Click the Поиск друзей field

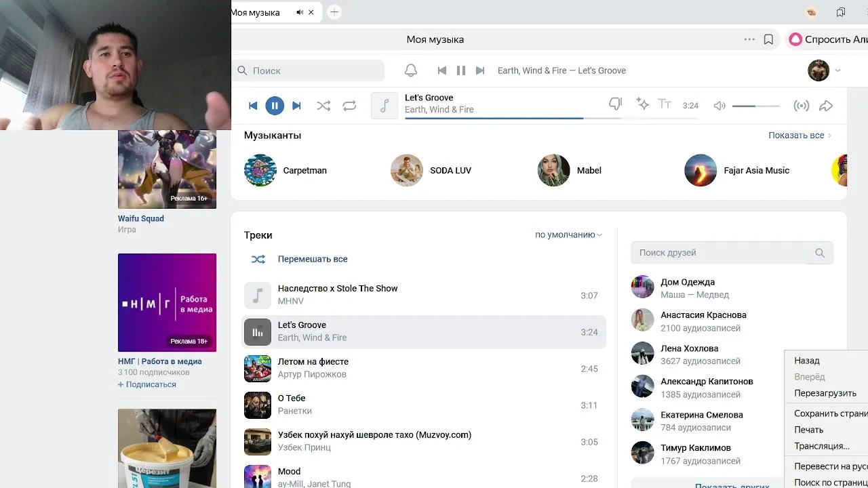pyautogui.click(x=732, y=253)
